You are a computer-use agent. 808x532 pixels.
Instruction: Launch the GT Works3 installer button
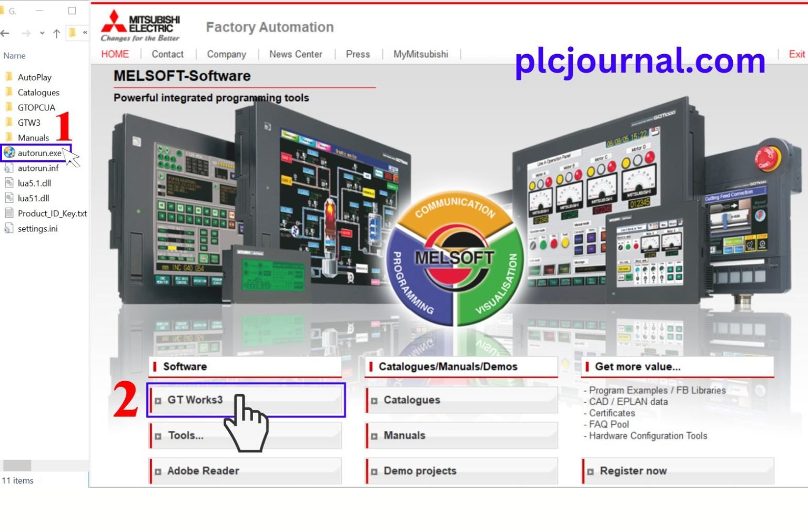point(246,400)
